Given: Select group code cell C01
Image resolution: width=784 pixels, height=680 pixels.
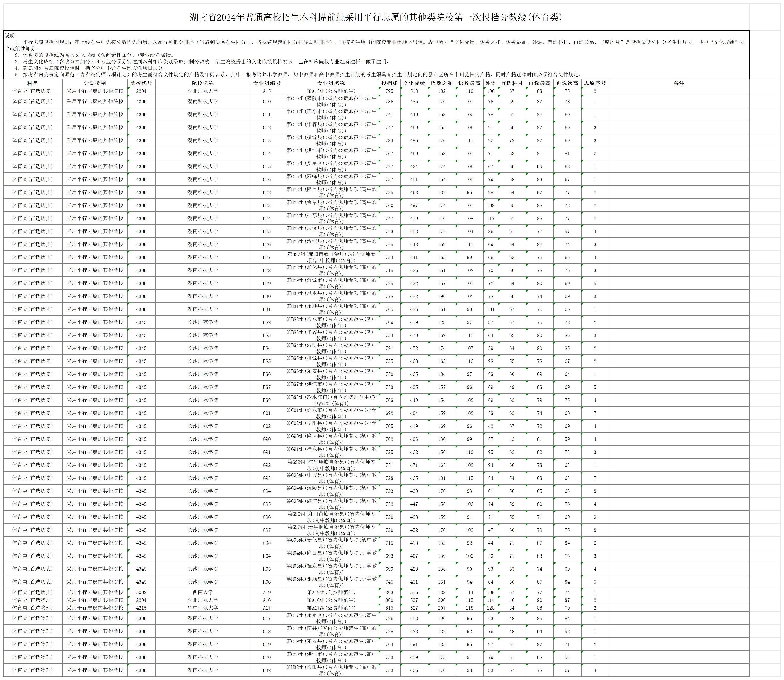Looking at the screenshot, I should point(267,413).
